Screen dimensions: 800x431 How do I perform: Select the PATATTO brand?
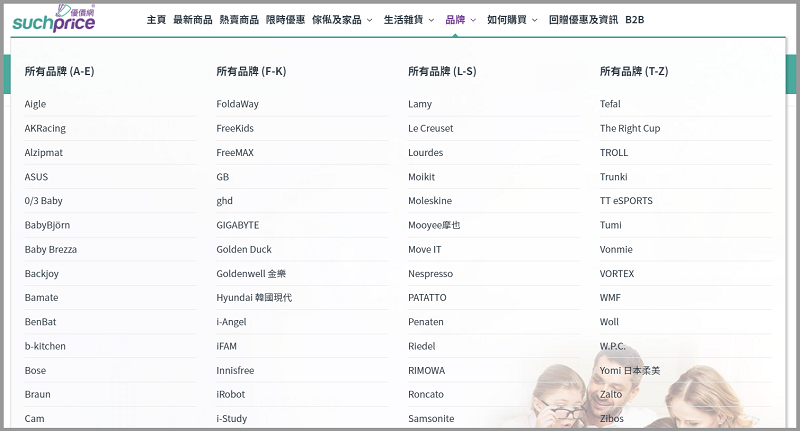(427, 298)
